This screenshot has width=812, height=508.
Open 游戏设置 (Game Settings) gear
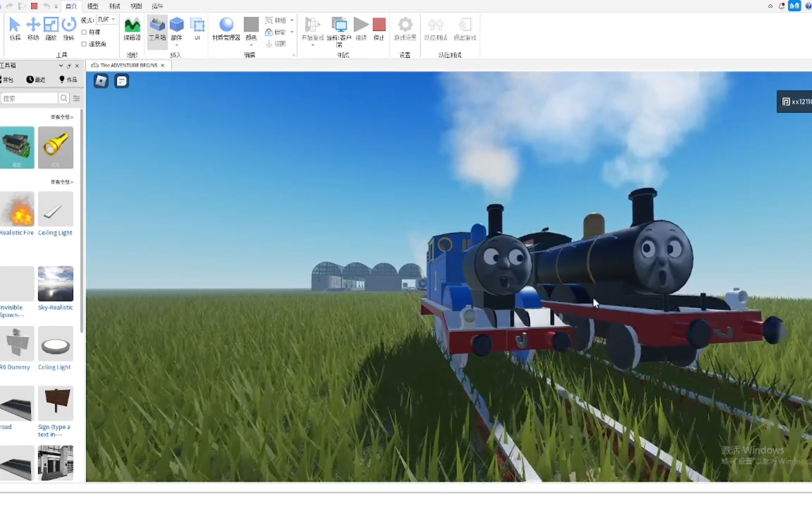pos(405,29)
